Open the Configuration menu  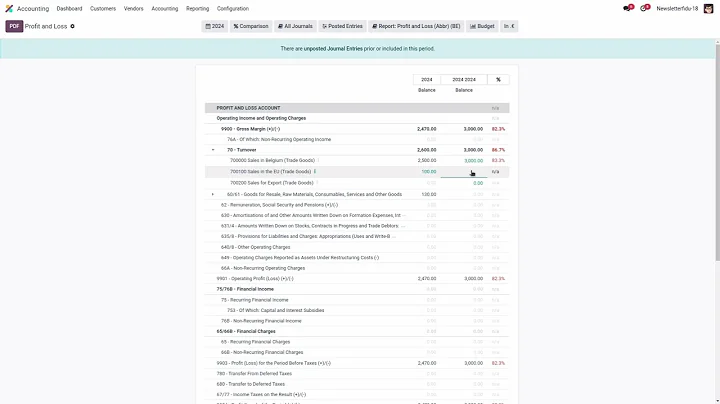pyautogui.click(x=233, y=8)
